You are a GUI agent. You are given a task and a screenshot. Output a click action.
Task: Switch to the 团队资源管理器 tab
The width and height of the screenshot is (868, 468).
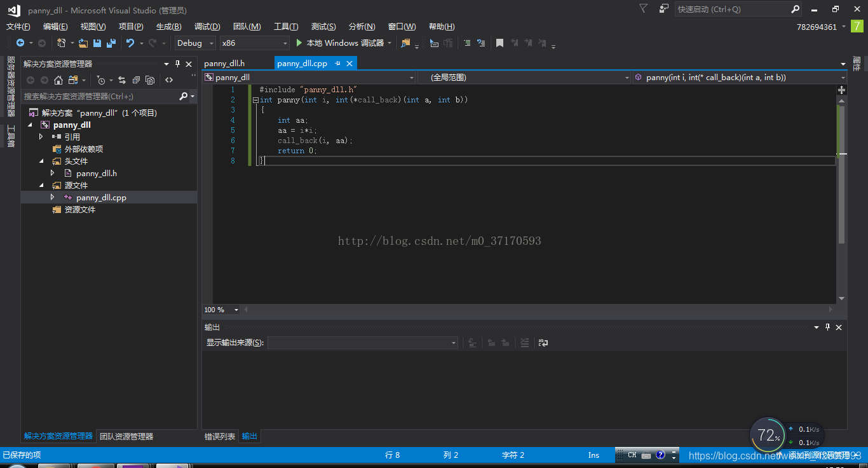tap(126, 436)
